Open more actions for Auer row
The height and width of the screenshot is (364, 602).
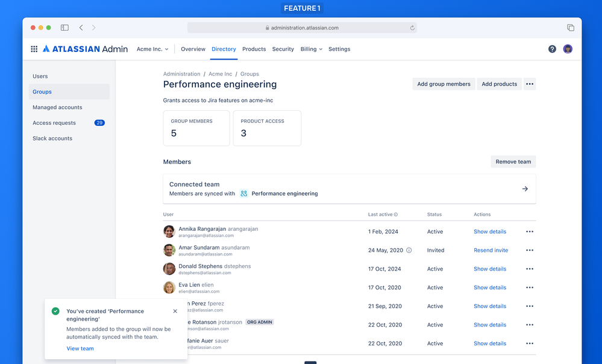tap(530, 344)
